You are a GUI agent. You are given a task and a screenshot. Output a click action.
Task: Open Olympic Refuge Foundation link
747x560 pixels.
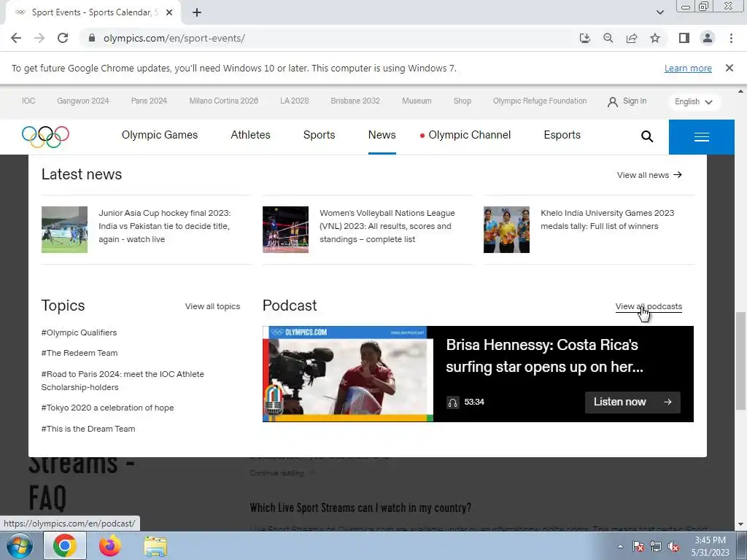(x=540, y=101)
